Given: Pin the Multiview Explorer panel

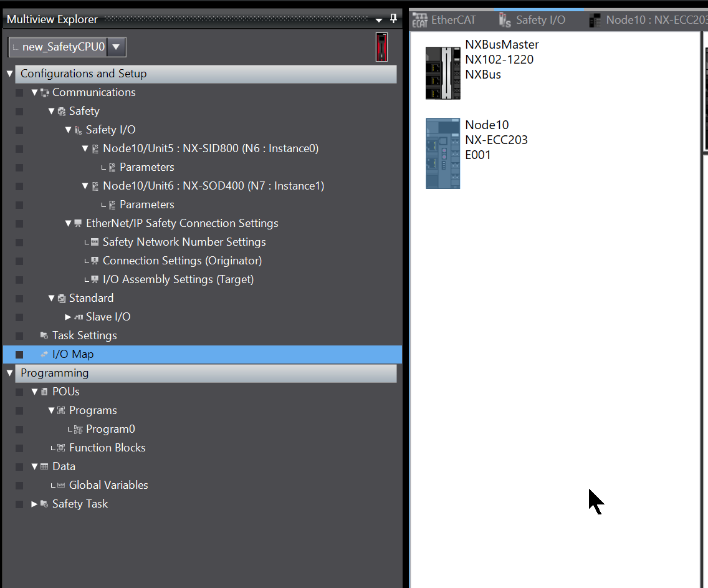Looking at the screenshot, I should coord(393,19).
